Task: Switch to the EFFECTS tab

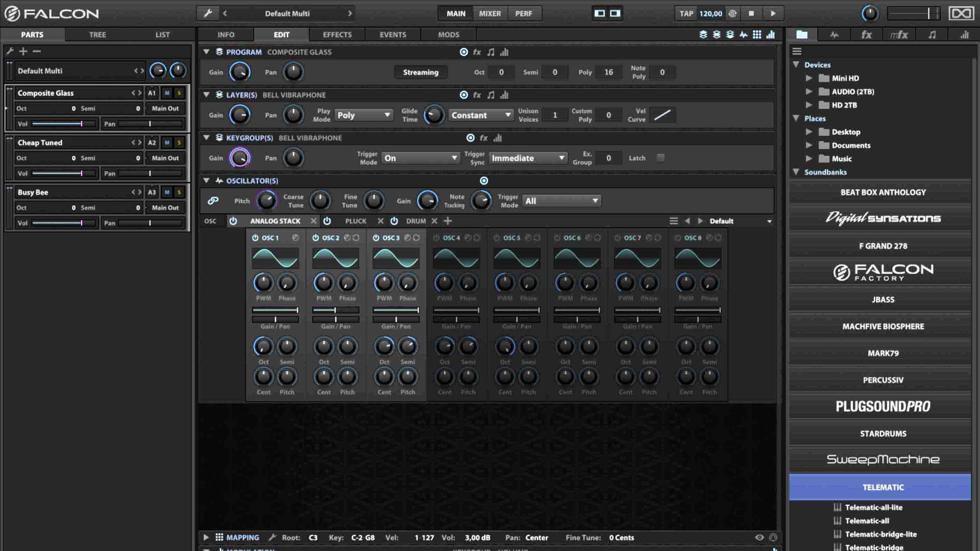Action: pos(337,35)
